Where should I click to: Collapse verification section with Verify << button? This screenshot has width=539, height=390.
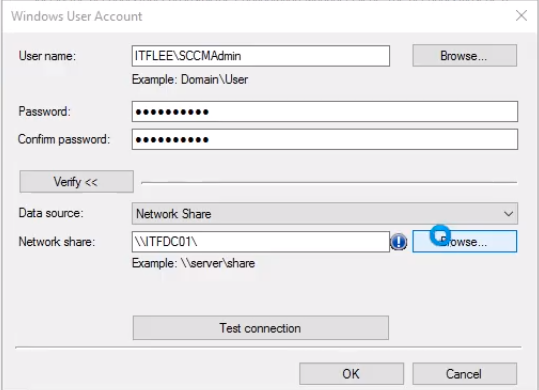point(76,181)
